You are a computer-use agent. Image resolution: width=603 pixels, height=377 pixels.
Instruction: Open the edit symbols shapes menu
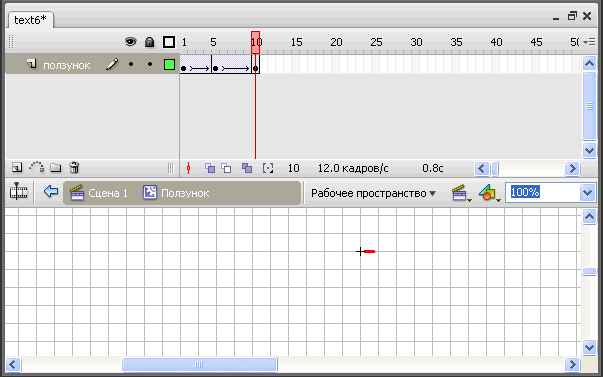pos(489,193)
